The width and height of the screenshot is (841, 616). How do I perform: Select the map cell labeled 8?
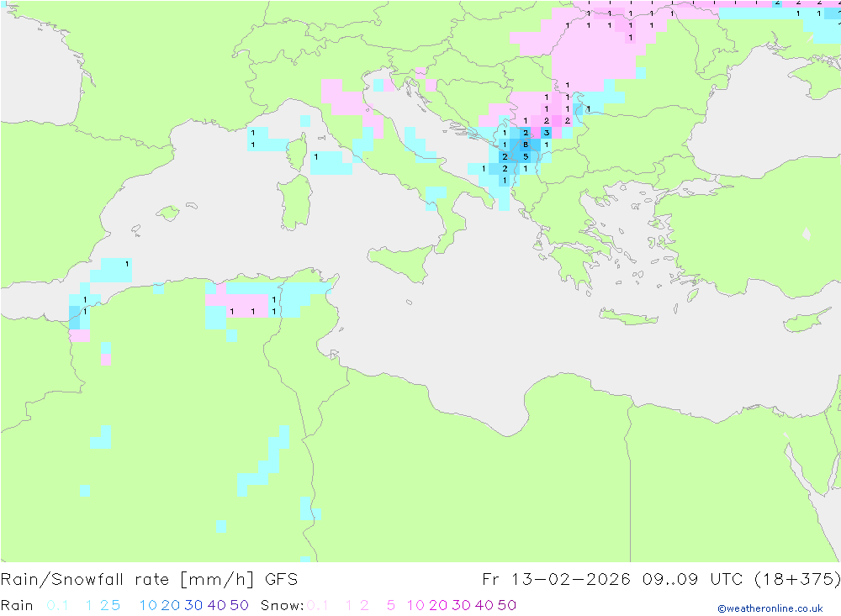click(x=526, y=145)
